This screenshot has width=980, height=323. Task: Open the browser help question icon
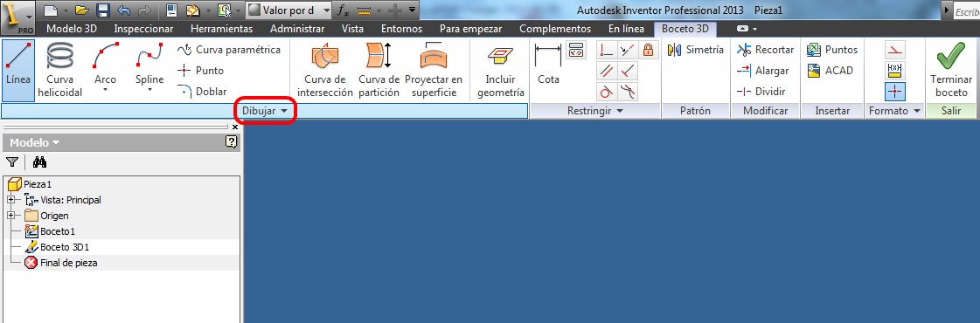232,142
